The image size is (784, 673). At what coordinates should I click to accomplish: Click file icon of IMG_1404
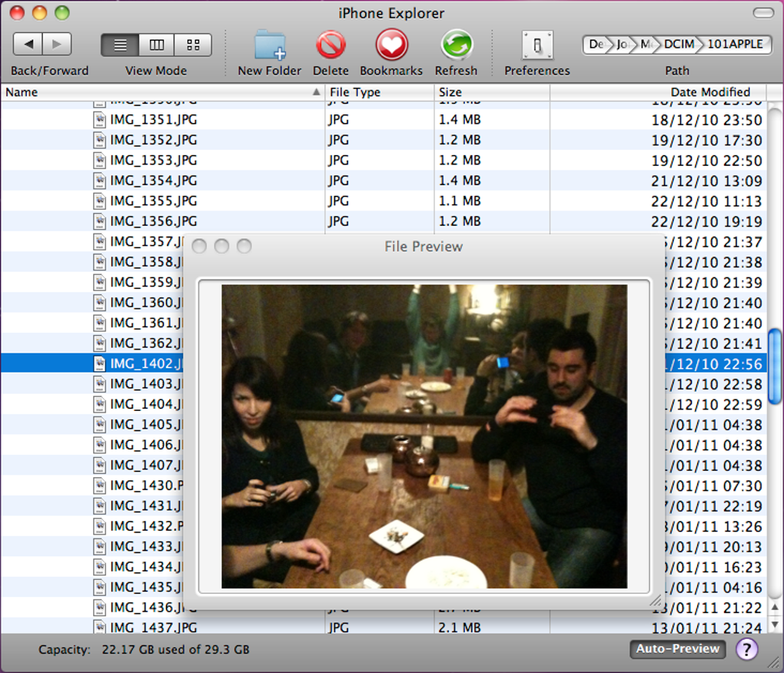coord(100,404)
